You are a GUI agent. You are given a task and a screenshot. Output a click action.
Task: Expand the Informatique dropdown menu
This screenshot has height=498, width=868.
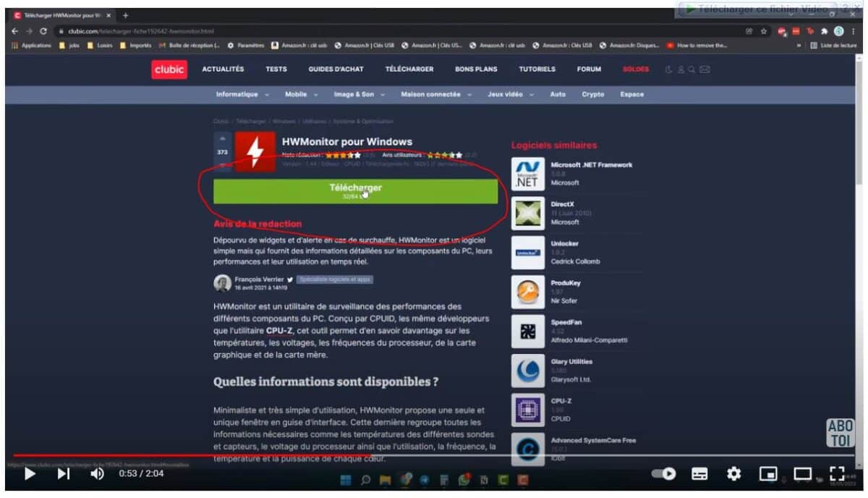(x=242, y=95)
